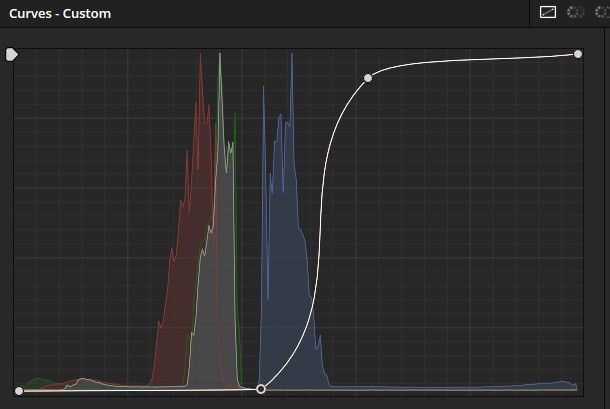Select the bottom-left black point of curve
This screenshot has height=409, width=610.
(19, 391)
